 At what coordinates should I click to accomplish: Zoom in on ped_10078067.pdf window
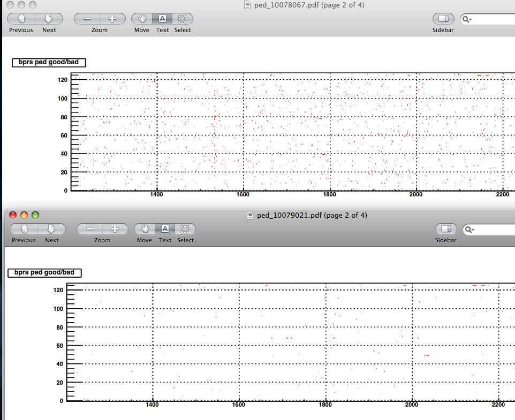tap(112, 19)
